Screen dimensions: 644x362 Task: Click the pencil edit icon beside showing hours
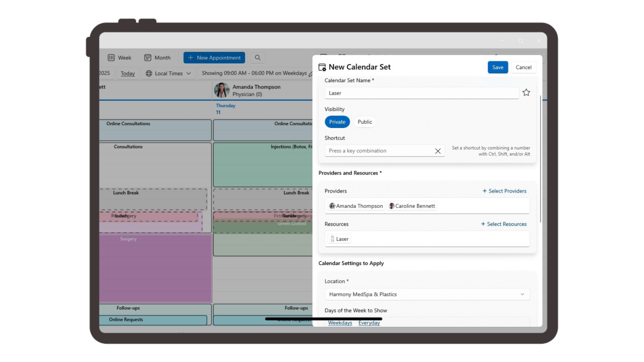pyautogui.click(x=311, y=74)
